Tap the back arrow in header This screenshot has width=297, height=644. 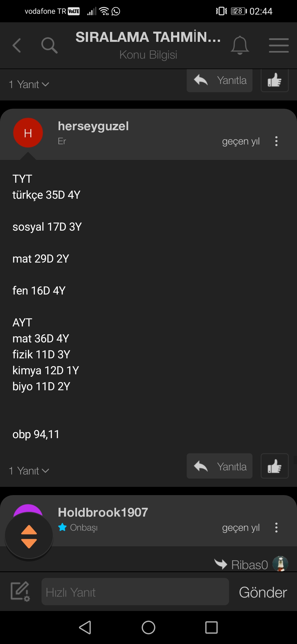click(17, 45)
